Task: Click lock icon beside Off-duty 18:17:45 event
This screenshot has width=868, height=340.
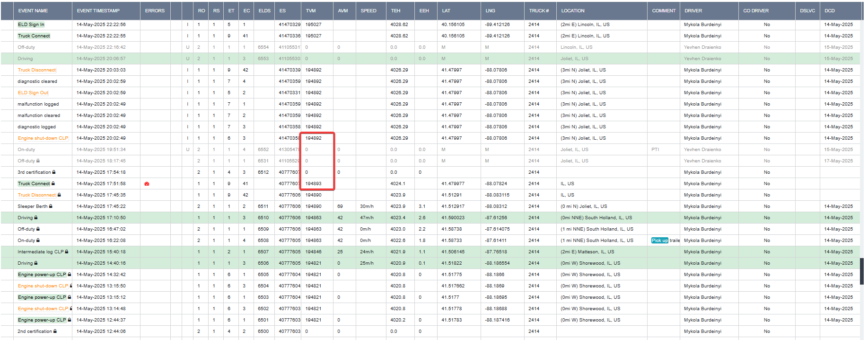Action: (38, 161)
